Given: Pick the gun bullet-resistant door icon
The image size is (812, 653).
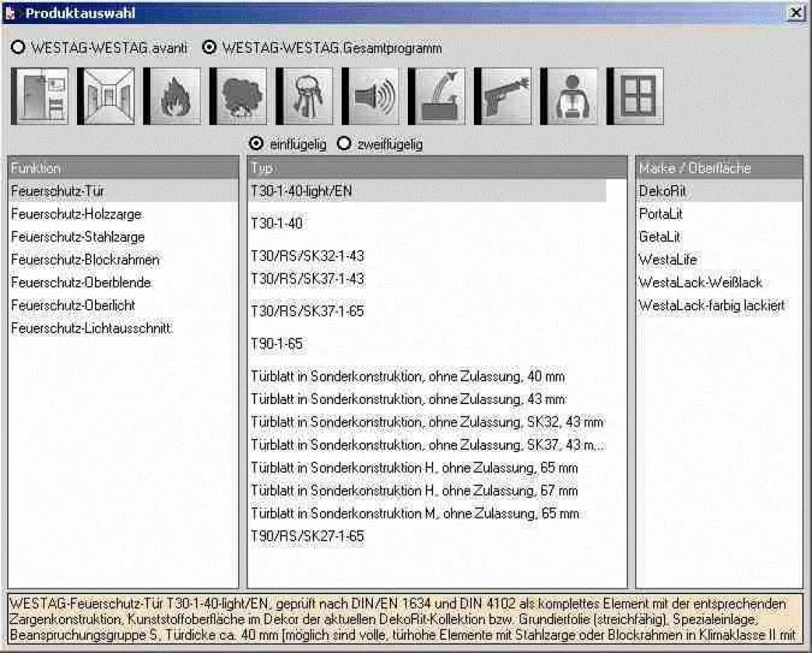Looking at the screenshot, I should [x=503, y=96].
